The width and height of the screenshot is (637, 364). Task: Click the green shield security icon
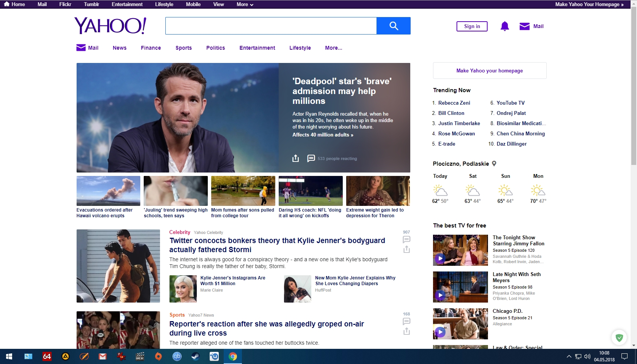click(619, 337)
